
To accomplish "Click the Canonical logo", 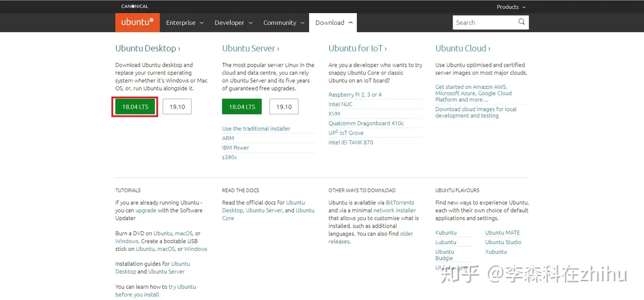I will (x=135, y=7).
